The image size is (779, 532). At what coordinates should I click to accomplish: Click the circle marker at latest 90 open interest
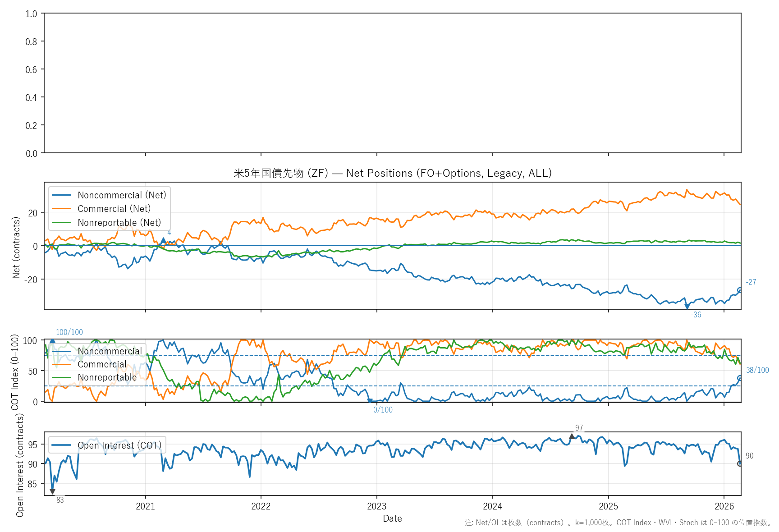tap(740, 463)
